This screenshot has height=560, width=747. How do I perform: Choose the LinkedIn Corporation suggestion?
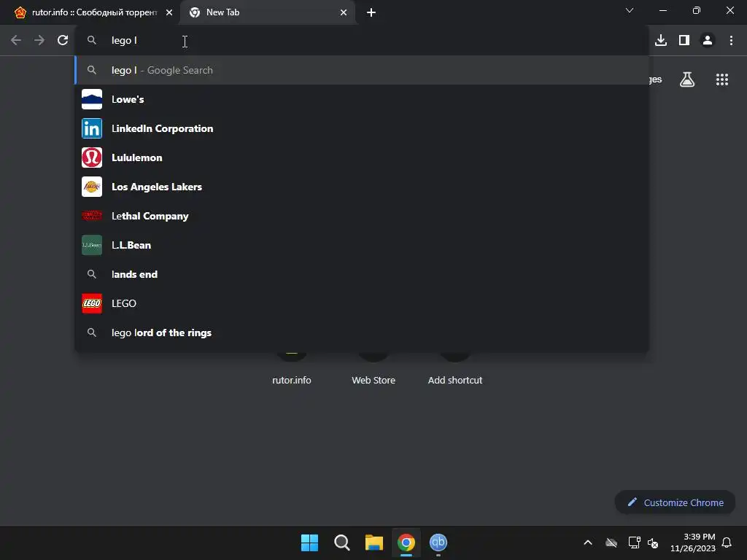click(362, 128)
